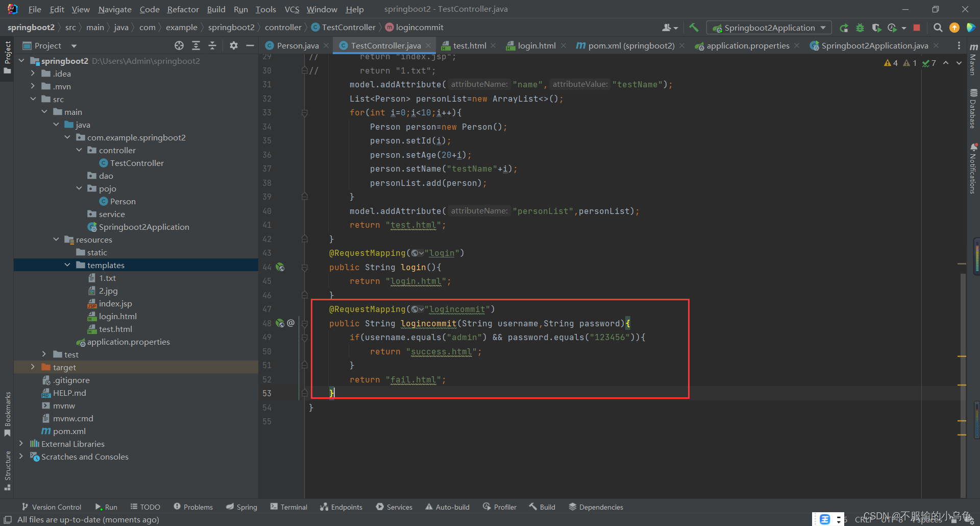
Task: Click the Run with Coverage icon
Action: coord(876,28)
